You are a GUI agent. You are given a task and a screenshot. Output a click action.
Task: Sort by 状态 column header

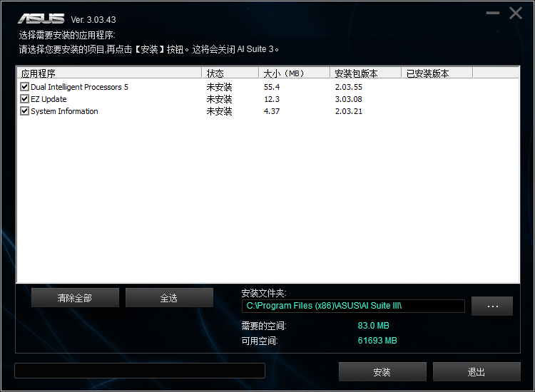230,73
